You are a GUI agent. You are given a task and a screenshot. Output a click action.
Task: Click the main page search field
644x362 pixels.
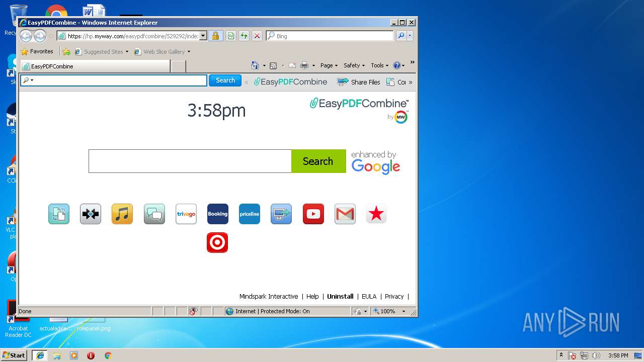coord(190,161)
